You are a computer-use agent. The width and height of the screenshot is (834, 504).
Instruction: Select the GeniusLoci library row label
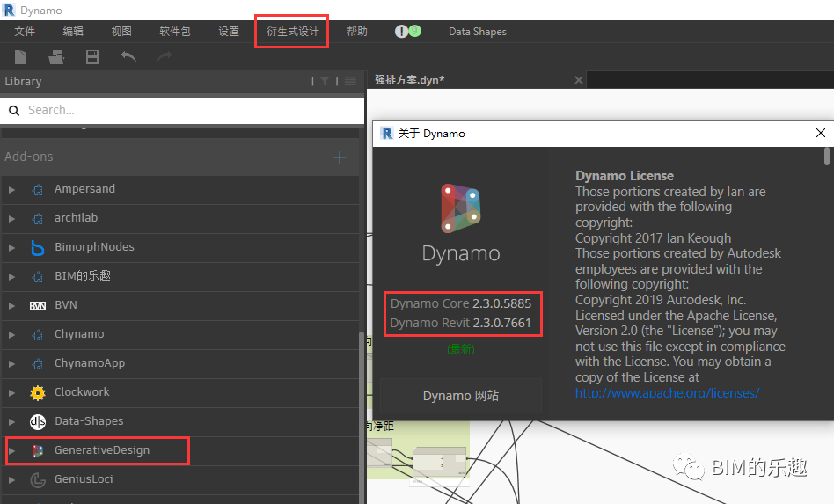[84, 479]
